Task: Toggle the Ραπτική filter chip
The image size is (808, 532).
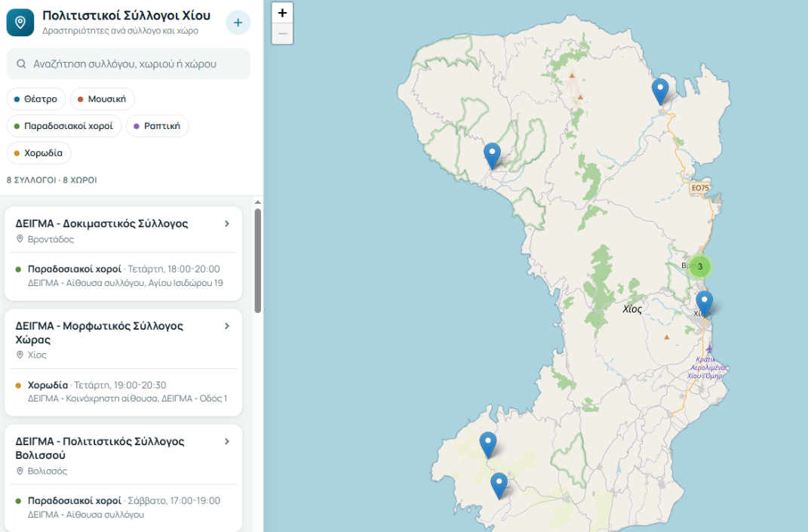Action: click(x=157, y=126)
